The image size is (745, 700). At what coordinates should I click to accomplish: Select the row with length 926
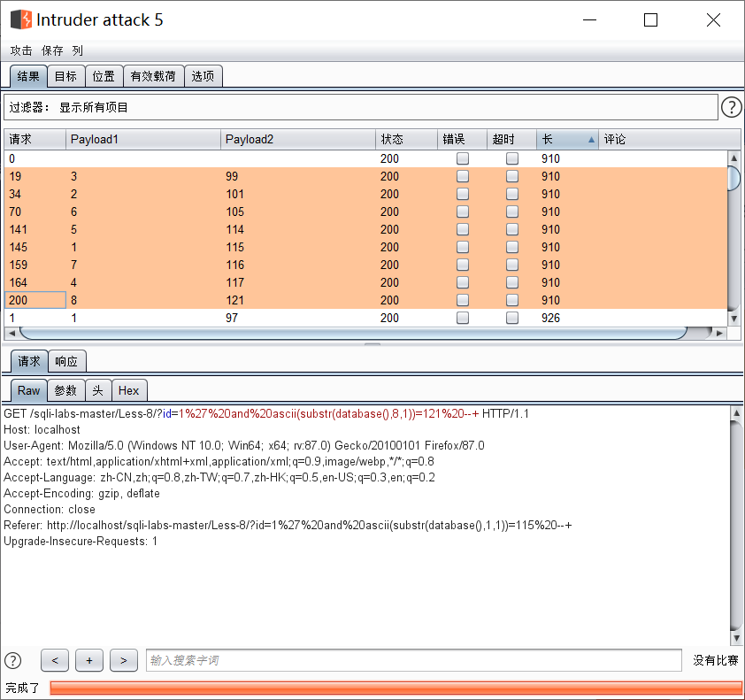pos(365,318)
